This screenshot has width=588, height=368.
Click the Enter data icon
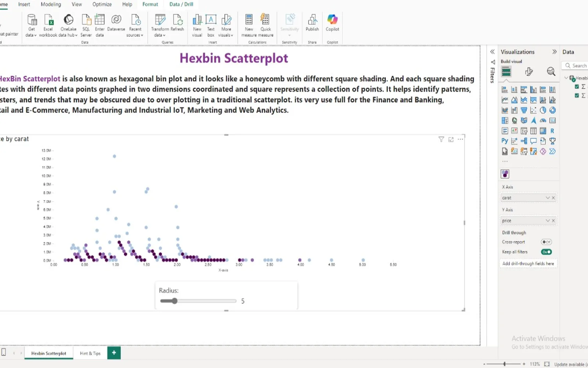click(x=100, y=25)
